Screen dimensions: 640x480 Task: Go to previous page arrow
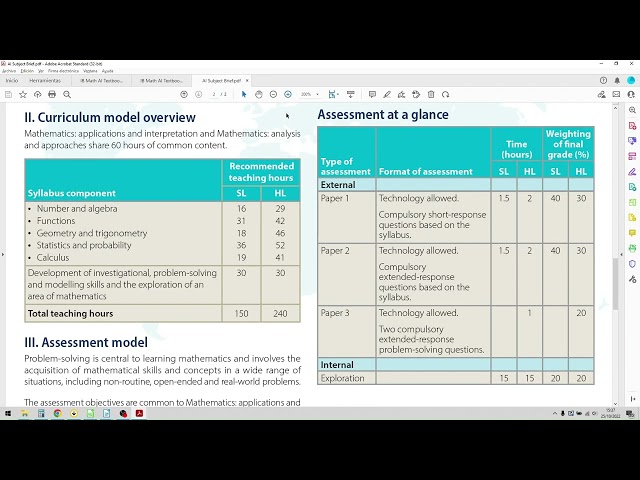[184, 95]
